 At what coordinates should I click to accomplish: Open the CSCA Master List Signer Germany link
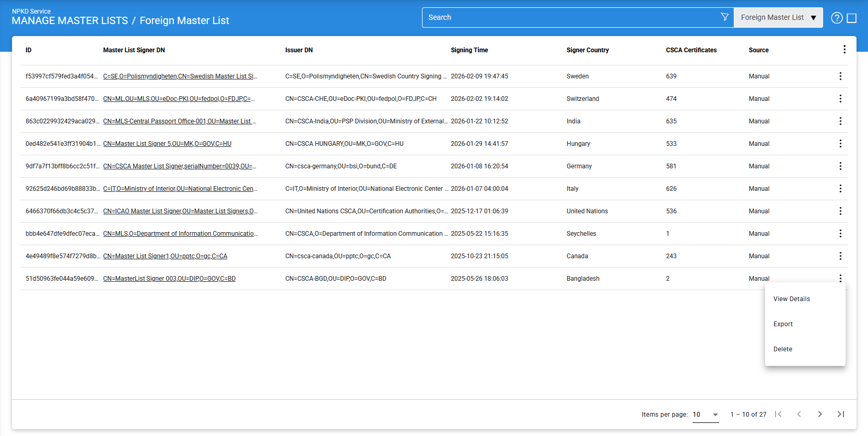point(180,166)
